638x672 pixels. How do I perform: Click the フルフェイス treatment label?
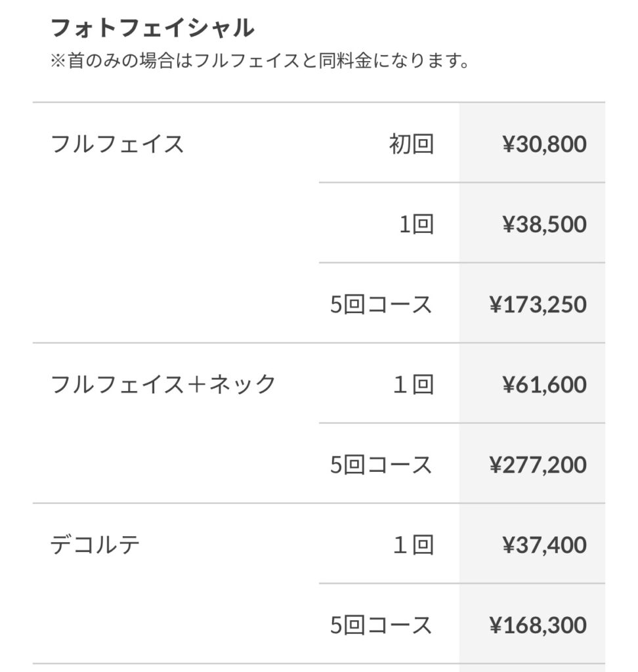[x=117, y=144]
